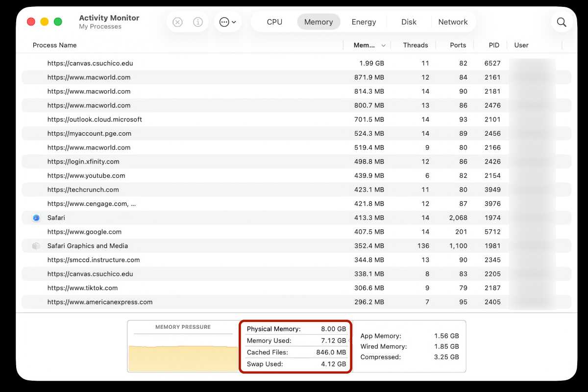Image resolution: width=588 pixels, height=392 pixels.
Task: Switch to the Disk tab
Action: pyautogui.click(x=409, y=22)
